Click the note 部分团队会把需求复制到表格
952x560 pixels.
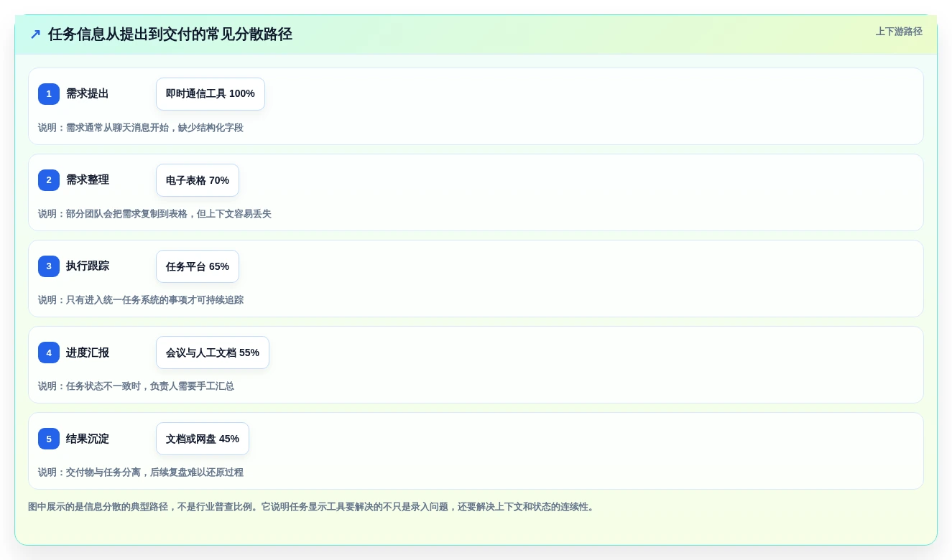(x=126, y=214)
